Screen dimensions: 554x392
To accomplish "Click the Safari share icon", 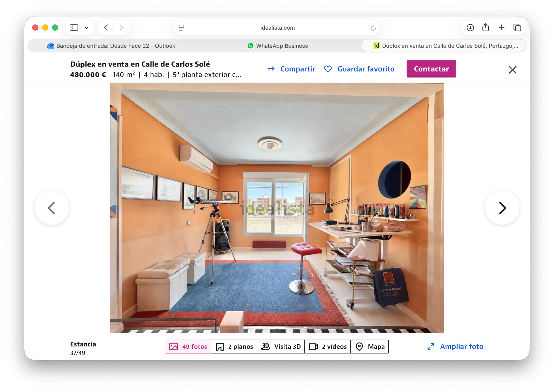I will tap(486, 27).
